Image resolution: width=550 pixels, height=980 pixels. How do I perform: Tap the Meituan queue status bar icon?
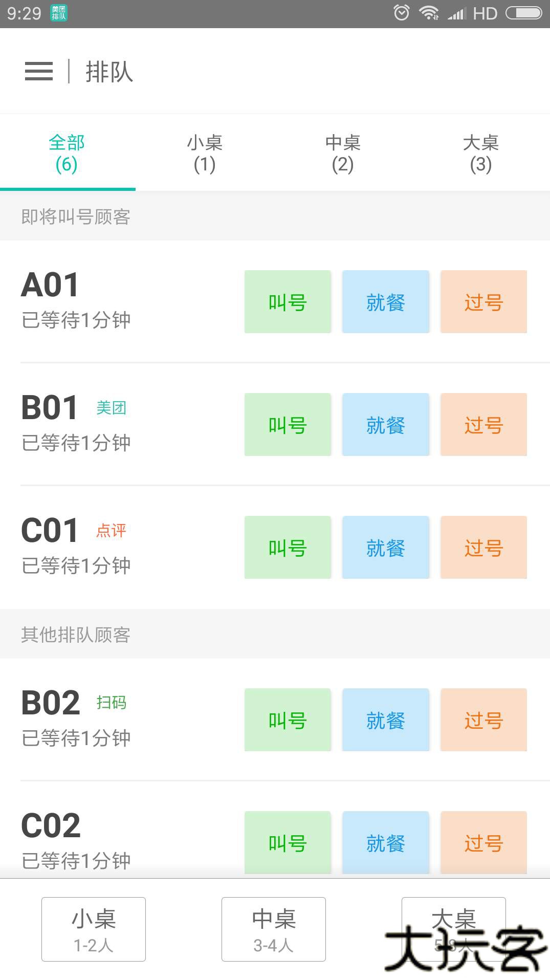coord(59,13)
